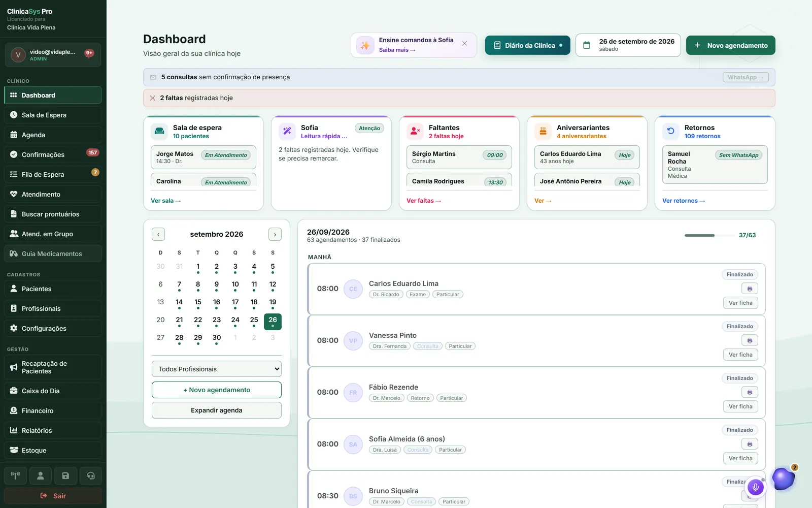Open Sala de Espera in sidebar
Viewport: 812px width, 508px height.
click(53, 115)
